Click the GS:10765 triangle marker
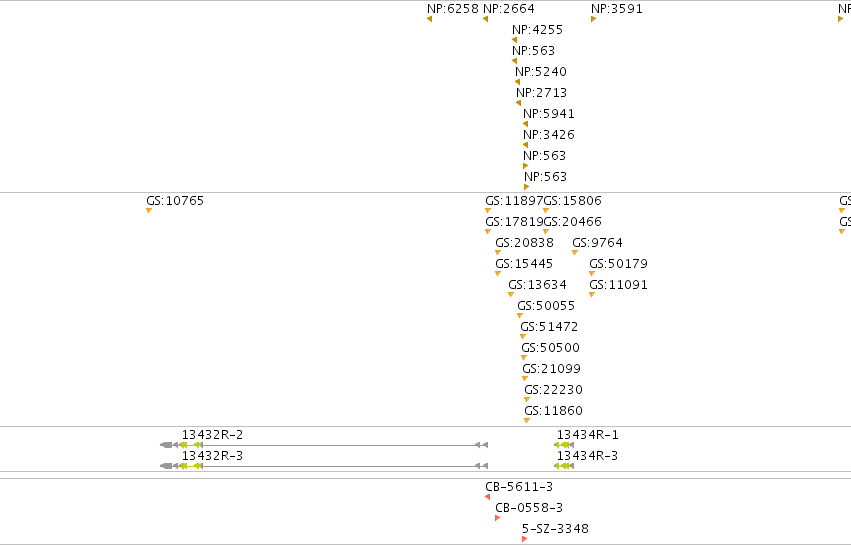This screenshot has width=851, height=545. tap(149, 211)
